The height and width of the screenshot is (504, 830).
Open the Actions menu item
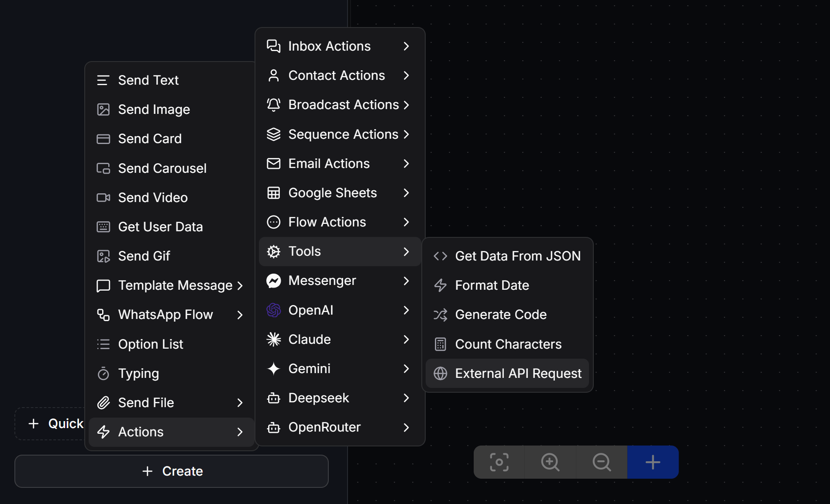click(171, 432)
